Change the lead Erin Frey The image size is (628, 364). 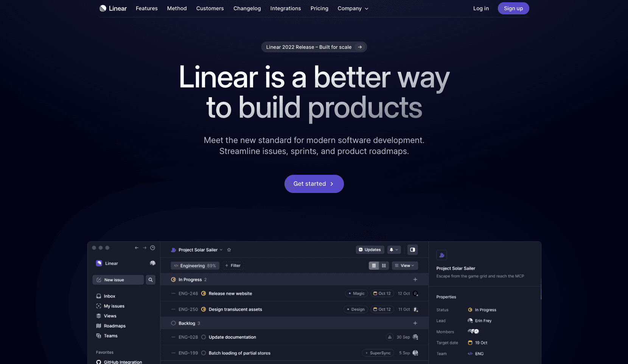click(x=480, y=321)
